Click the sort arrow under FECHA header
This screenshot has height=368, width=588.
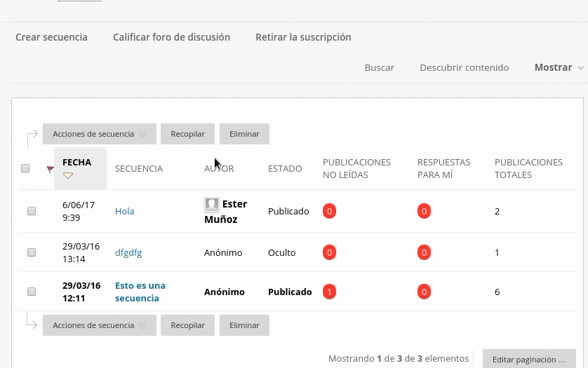tap(68, 176)
